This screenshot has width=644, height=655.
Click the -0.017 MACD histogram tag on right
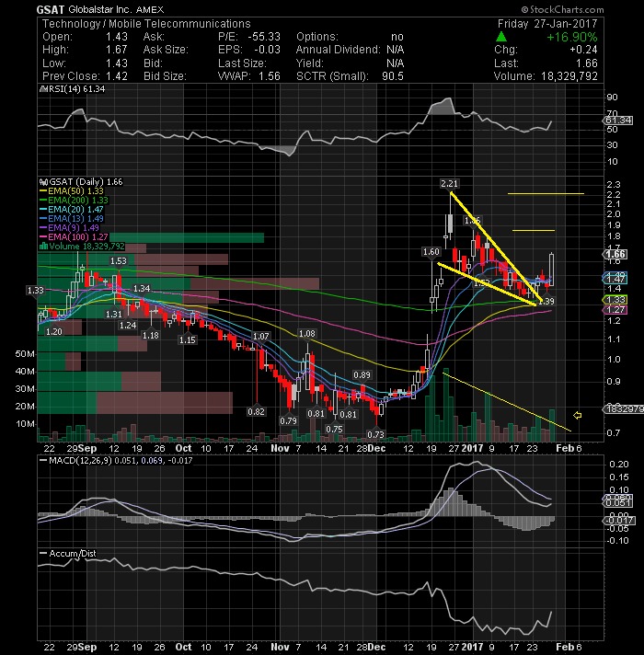(619, 521)
